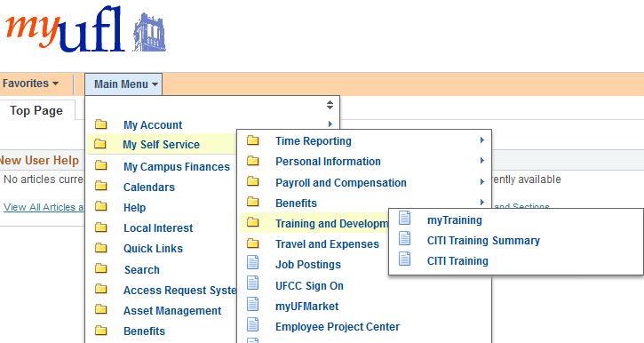This screenshot has width=644, height=343.
Task: Open Travel and Expenses menu item
Action: click(327, 244)
